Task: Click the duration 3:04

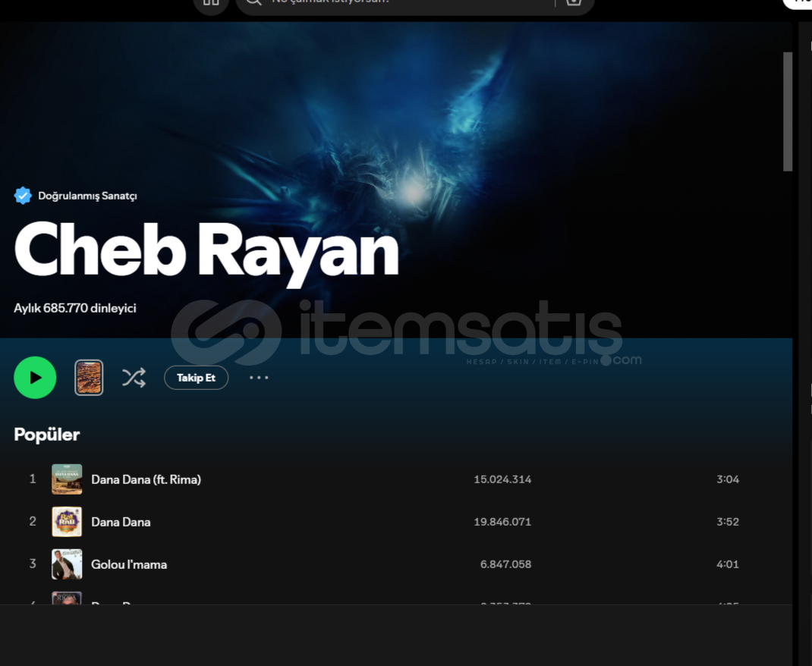Action: coord(728,479)
